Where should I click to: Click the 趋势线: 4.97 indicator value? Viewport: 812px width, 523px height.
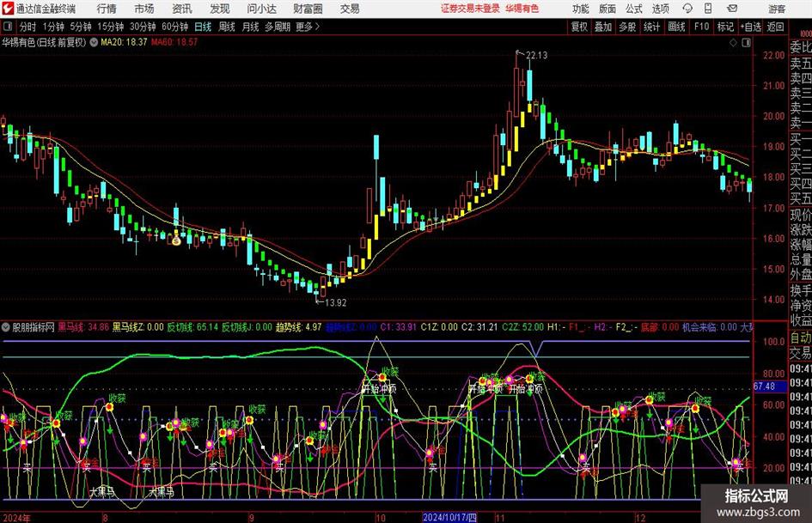(299, 327)
